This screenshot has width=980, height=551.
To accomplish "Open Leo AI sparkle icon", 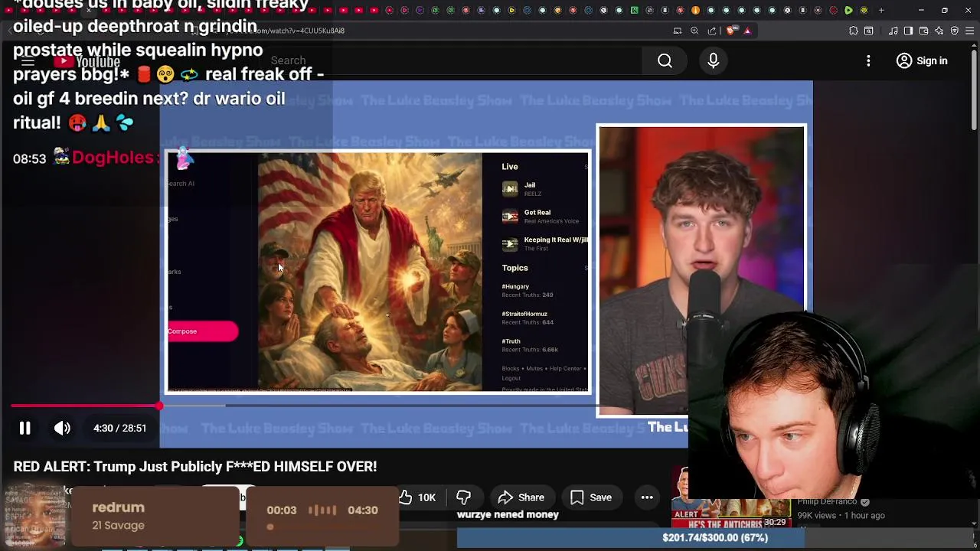I will pos(939,31).
